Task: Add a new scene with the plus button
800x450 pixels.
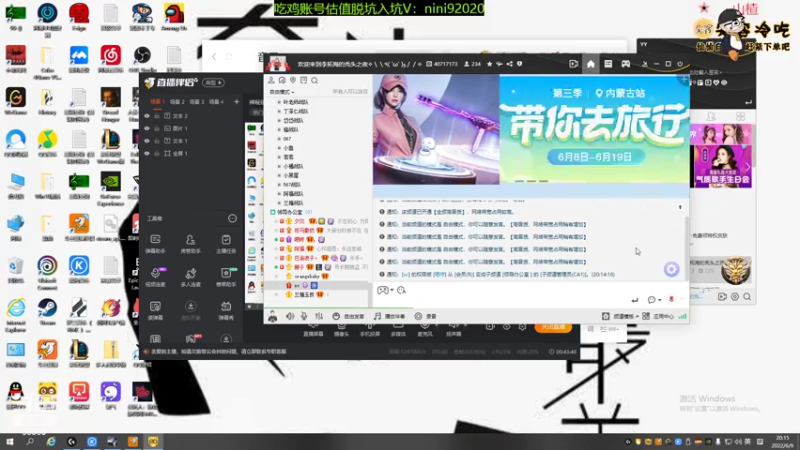Action: pos(236,102)
